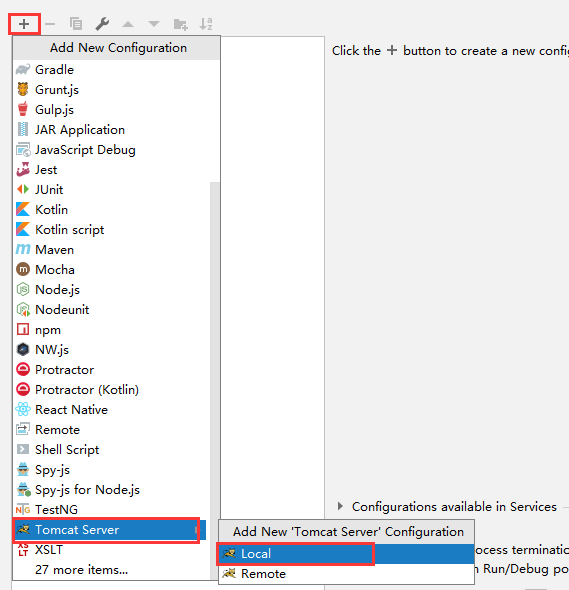Image resolution: width=569 pixels, height=590 pixels.
Task: Click the Sort Configurations alphabetically icon
Action: click(x=206, y=24)
